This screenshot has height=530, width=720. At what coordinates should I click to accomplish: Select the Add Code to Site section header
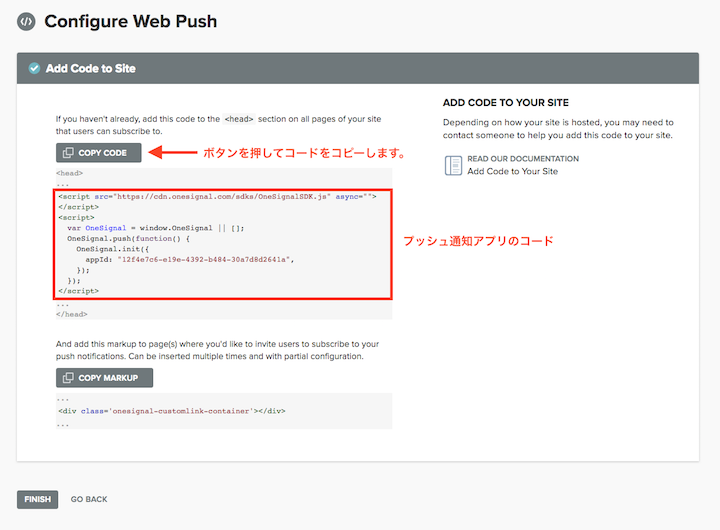coord(358,68)
